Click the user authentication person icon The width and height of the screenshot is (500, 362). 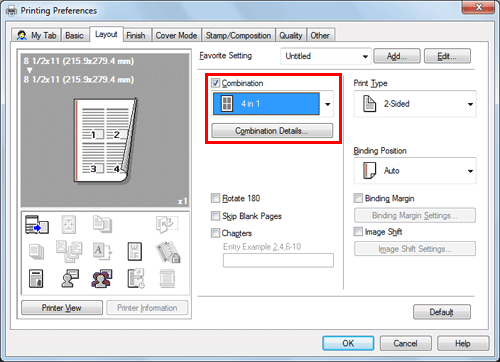click(x=70, y=279)
